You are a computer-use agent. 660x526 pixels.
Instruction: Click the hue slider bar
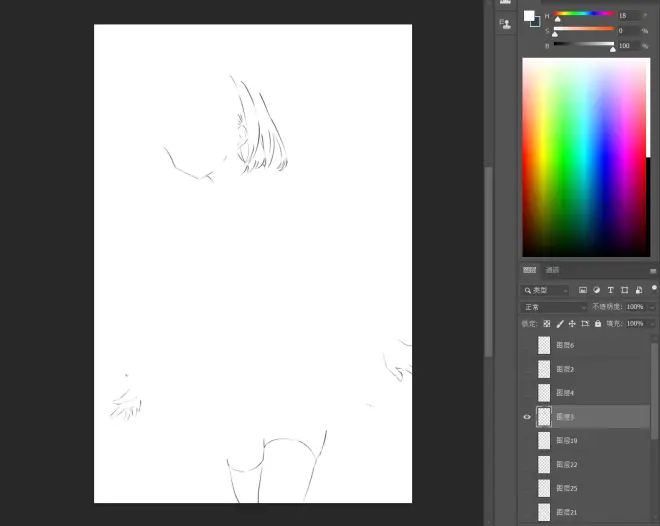tap(585, 14)
